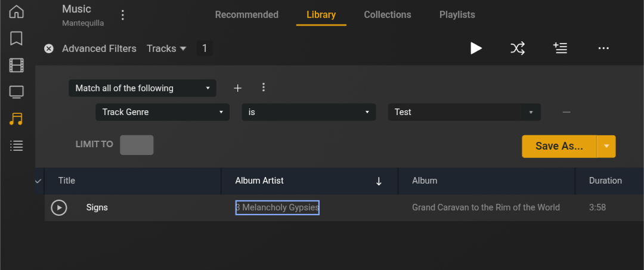This screenshot has width=644, height=270.
Task: Close Advanced Filters with the X icon
Action: tap(49, 49)
